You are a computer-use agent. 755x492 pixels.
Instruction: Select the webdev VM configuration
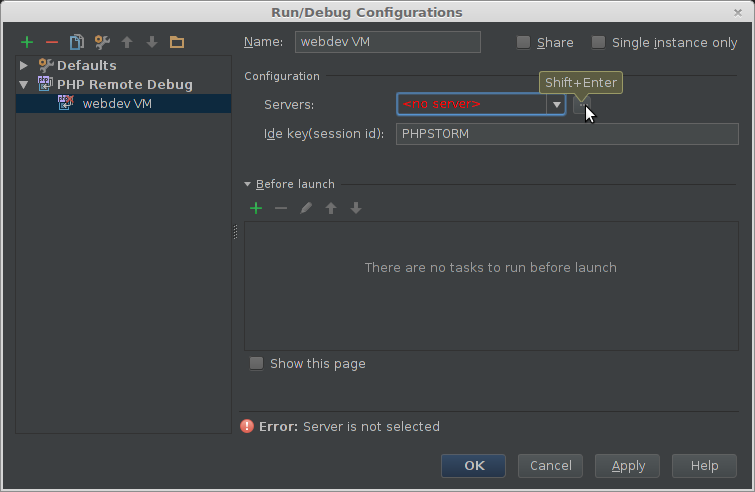116,103
